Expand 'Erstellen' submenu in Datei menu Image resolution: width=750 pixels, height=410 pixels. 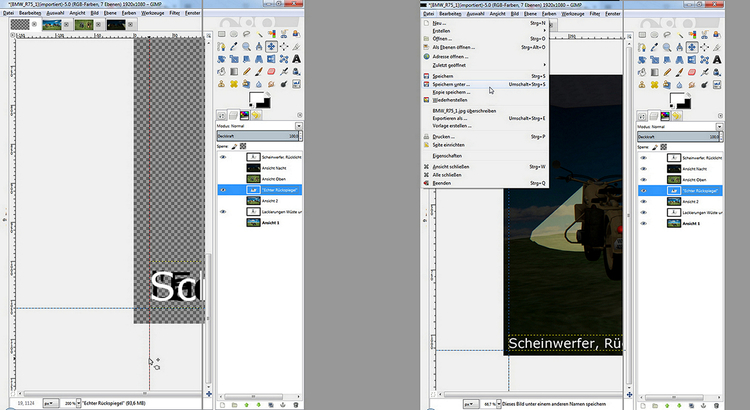485,31
